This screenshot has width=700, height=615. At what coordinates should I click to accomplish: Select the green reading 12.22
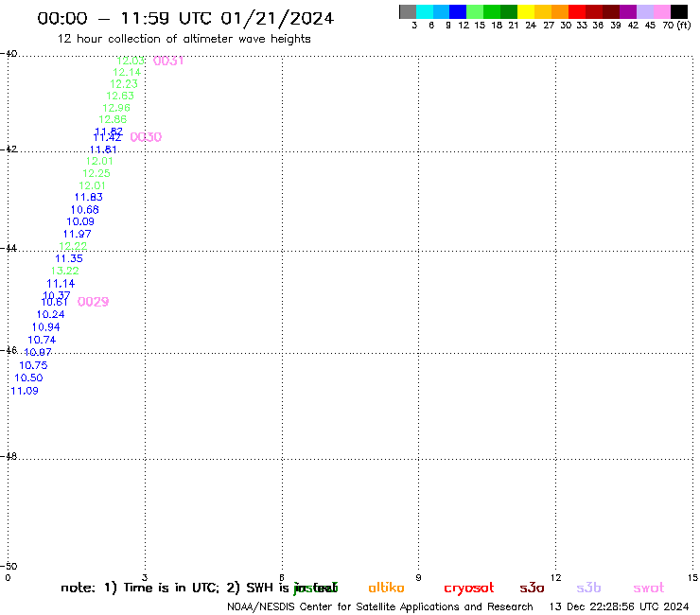pos(73,247)
